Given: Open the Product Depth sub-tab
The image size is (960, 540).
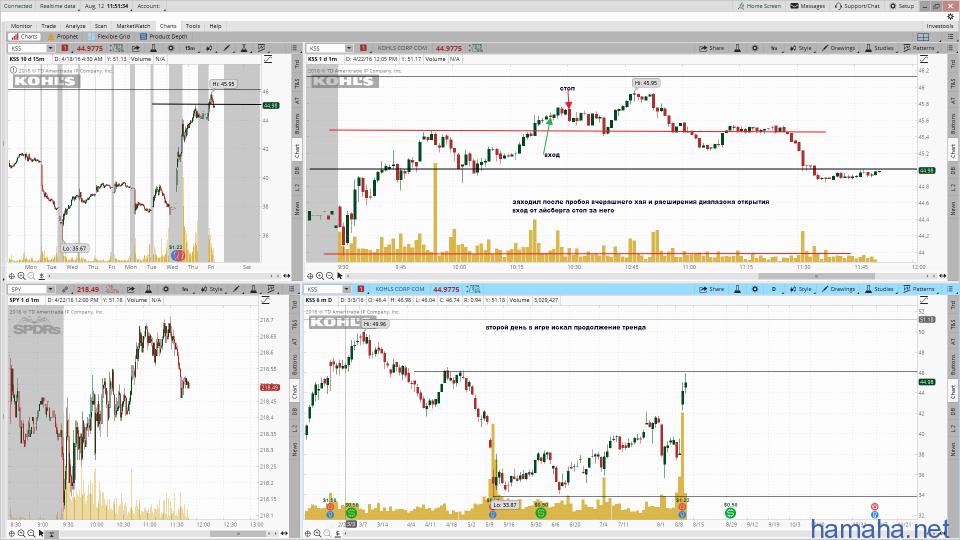Looking at the screenshot, I should [x=163, y=36].
